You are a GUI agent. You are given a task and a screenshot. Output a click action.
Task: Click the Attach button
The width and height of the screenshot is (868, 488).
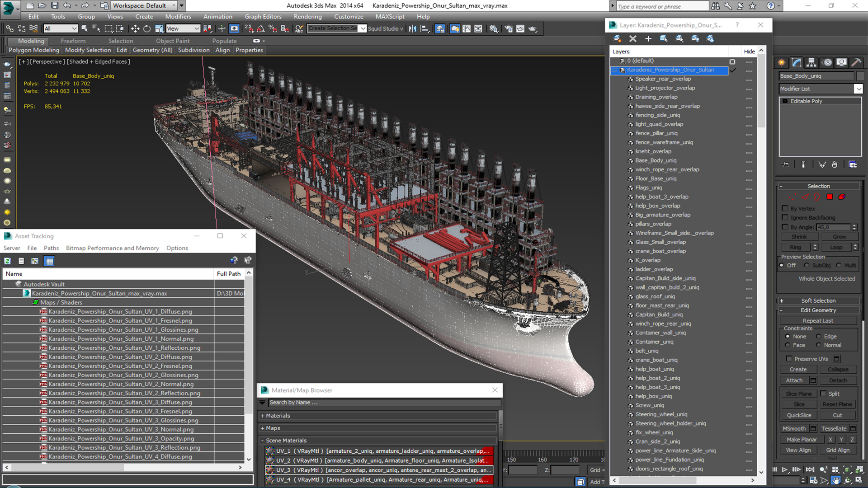click(794, 380)
